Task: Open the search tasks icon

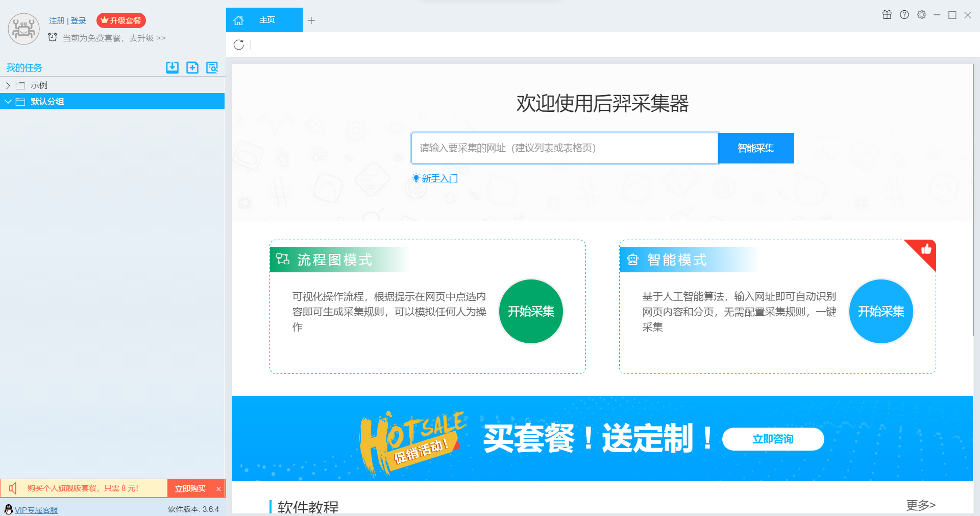Action: (212, 67)
